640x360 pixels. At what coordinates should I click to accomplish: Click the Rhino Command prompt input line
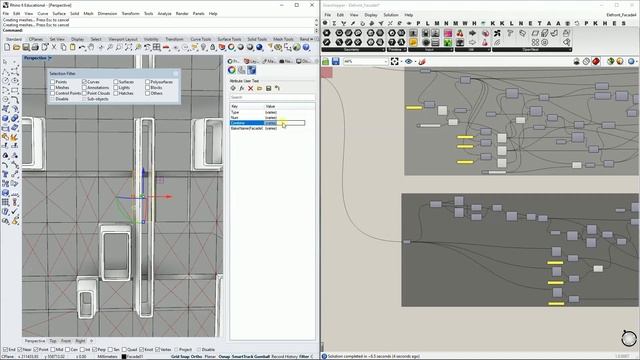point(159,30)
